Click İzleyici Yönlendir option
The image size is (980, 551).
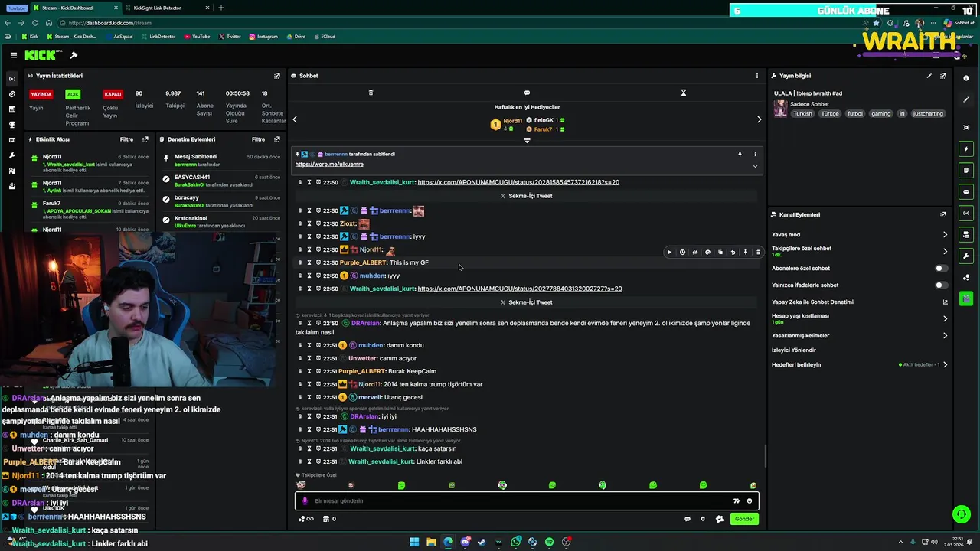[x=794, y=350]
